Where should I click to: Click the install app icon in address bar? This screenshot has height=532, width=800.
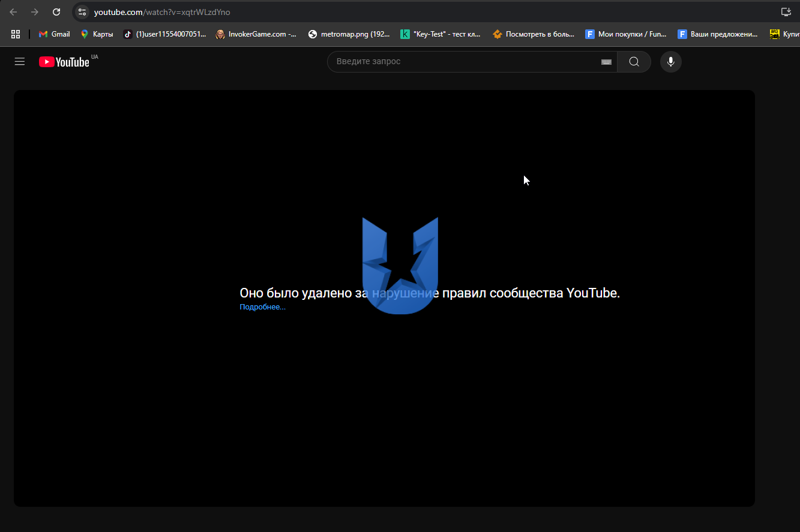point(786,12)
